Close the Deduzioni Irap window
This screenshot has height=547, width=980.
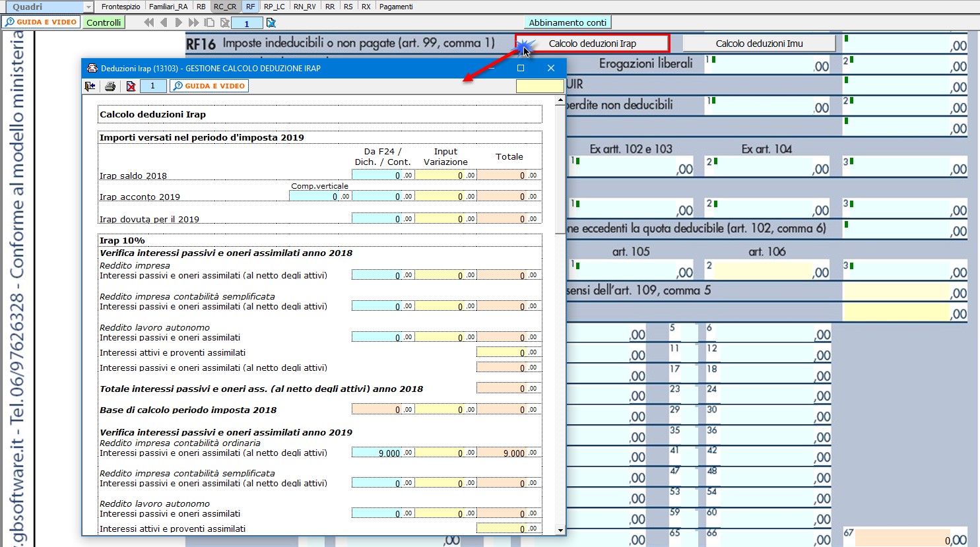(x=551, y=68)
